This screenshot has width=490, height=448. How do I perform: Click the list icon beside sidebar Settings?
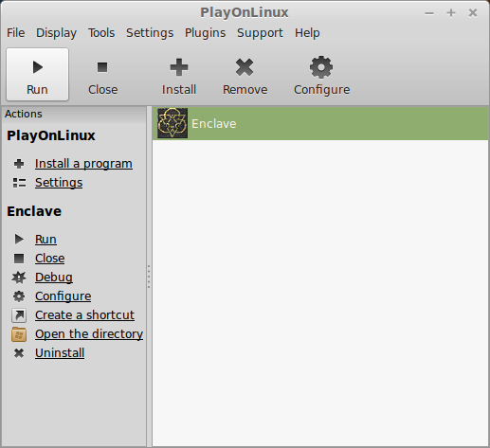pyautogui.click(x=19, y=183)
